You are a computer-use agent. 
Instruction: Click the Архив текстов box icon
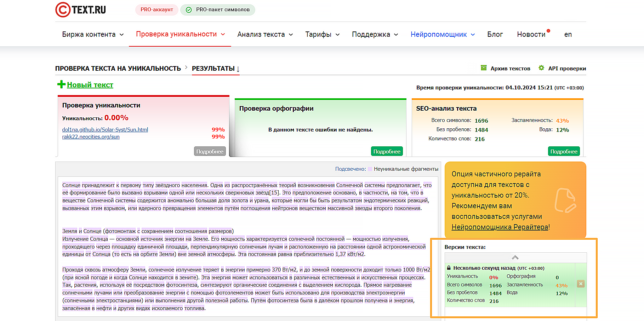[x=484, y=68]
